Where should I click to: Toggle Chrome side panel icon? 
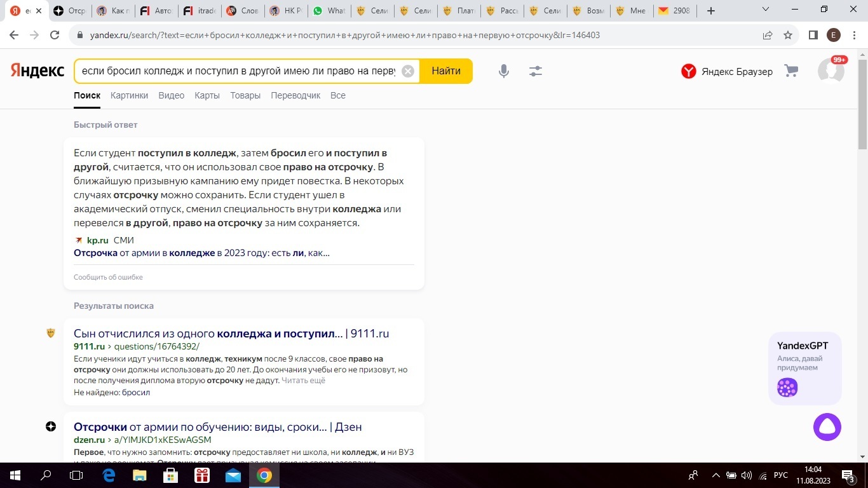813,36
